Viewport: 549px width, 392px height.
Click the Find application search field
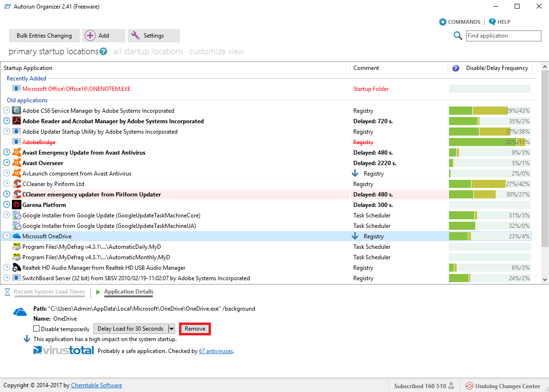tap(503, 36)
